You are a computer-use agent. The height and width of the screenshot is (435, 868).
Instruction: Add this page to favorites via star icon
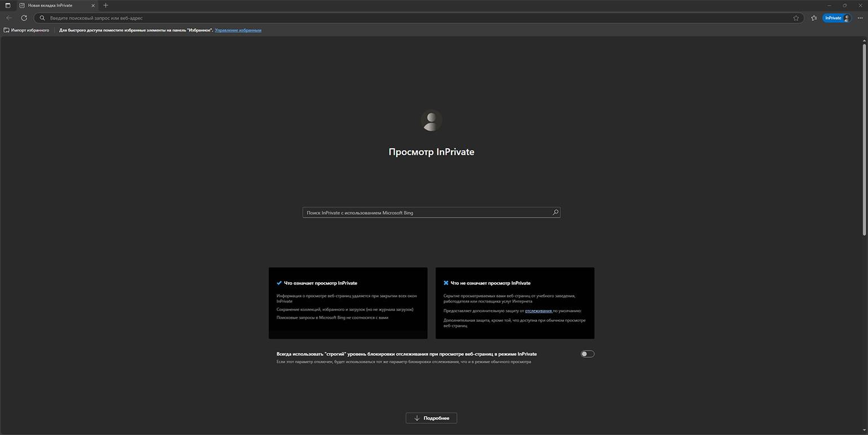(x=796, y=18)
